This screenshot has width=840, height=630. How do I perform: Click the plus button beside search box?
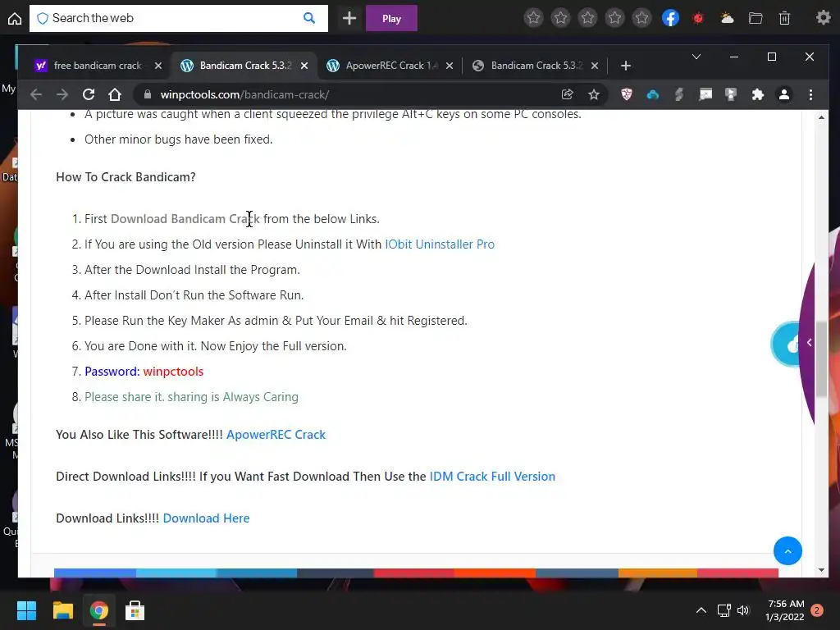point(349,18)
